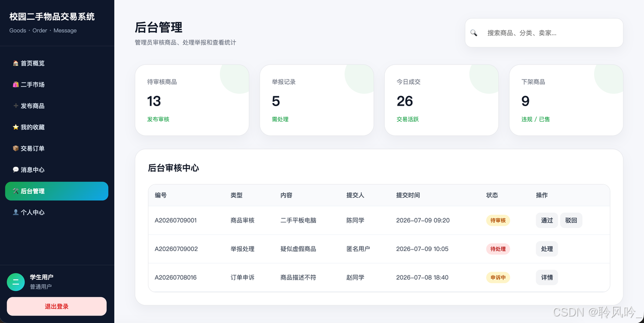Click the 校园二手物品交易系统 title

pyautogui.click(x=52, y=17)
